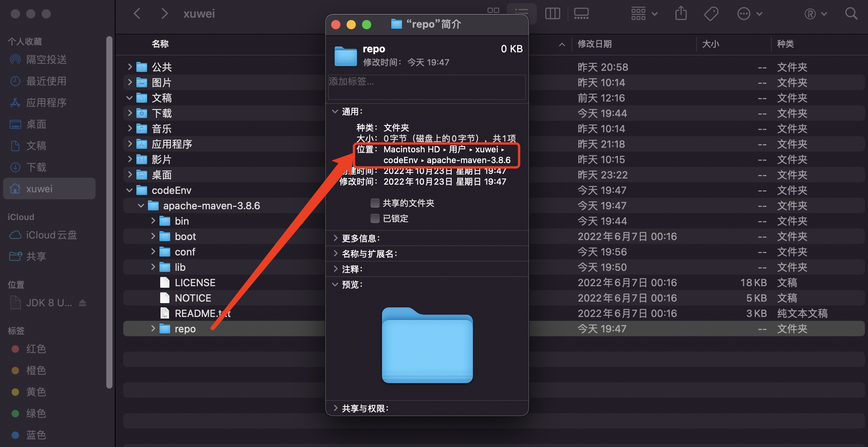Click the 添加标签 input field

click(x=426, y=87)
